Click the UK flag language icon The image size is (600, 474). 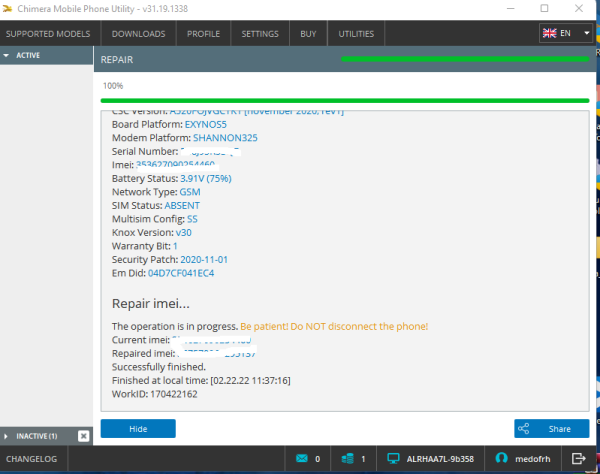click(549, 33)
